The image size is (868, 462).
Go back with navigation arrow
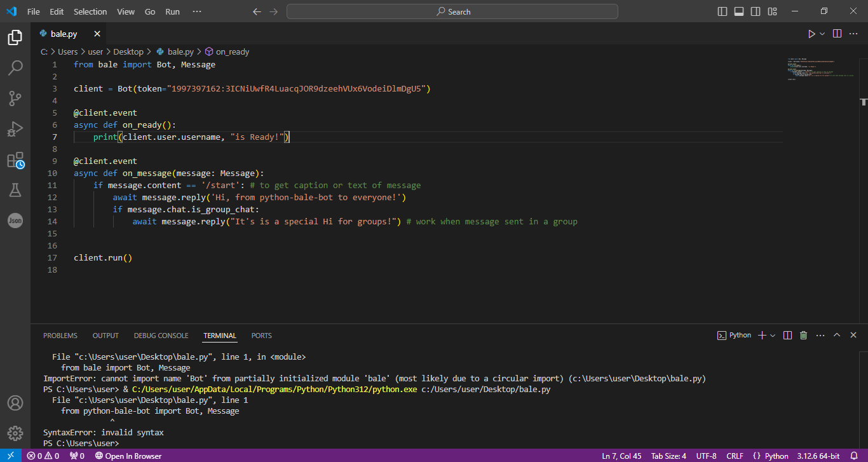point(257,11)
